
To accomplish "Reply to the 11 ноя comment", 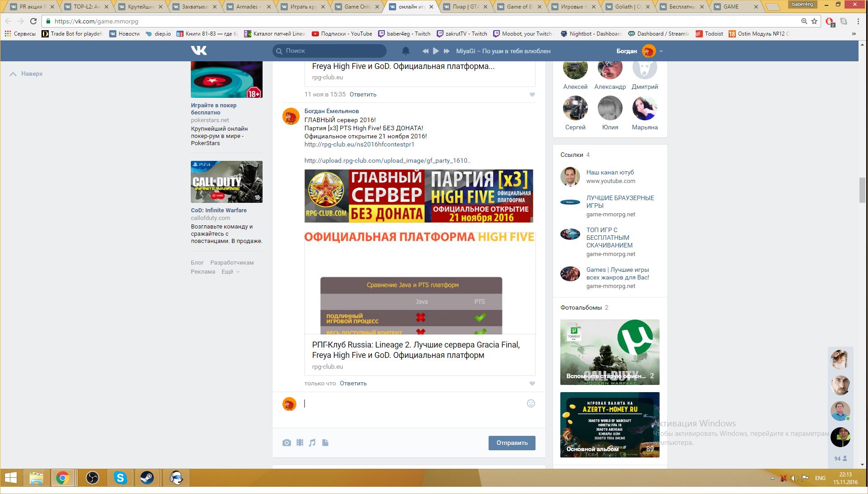I will 363,95.
